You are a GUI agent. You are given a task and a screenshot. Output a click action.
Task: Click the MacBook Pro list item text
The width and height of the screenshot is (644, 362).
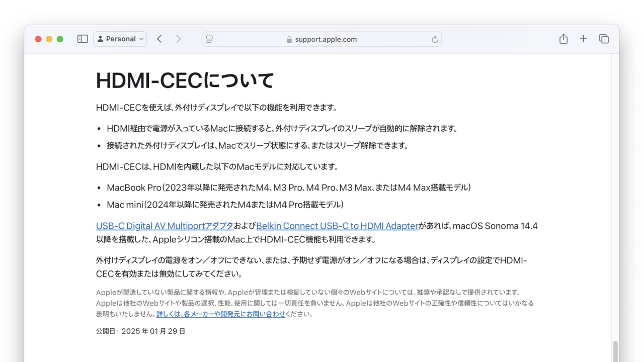289,188
